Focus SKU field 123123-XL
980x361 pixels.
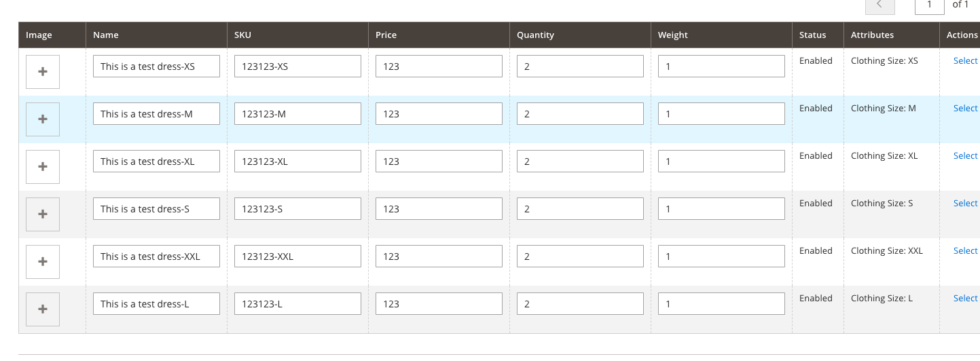297,161
